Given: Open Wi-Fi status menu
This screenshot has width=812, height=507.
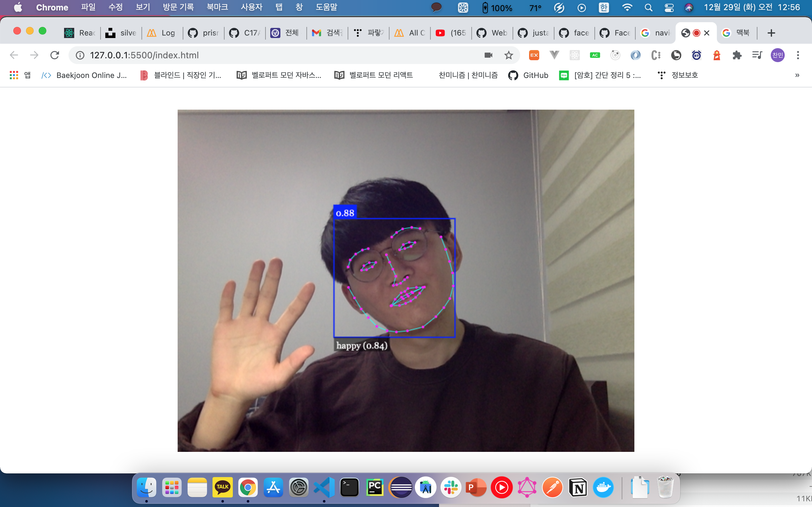Looking at the screenshot, I should coord(627,7).
